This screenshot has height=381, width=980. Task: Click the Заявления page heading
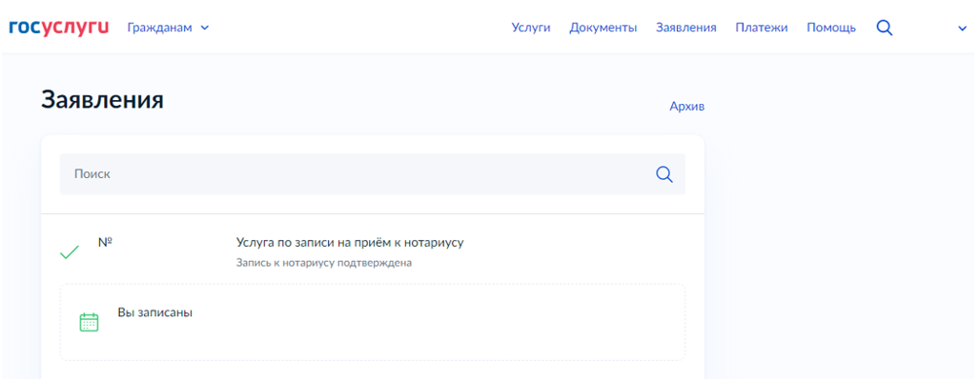tap(103, 100)
